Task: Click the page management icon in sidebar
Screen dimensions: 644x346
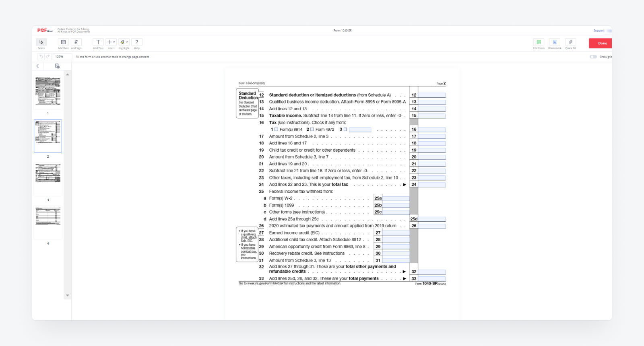Action: pyautogui.click(x=57, y=66)
